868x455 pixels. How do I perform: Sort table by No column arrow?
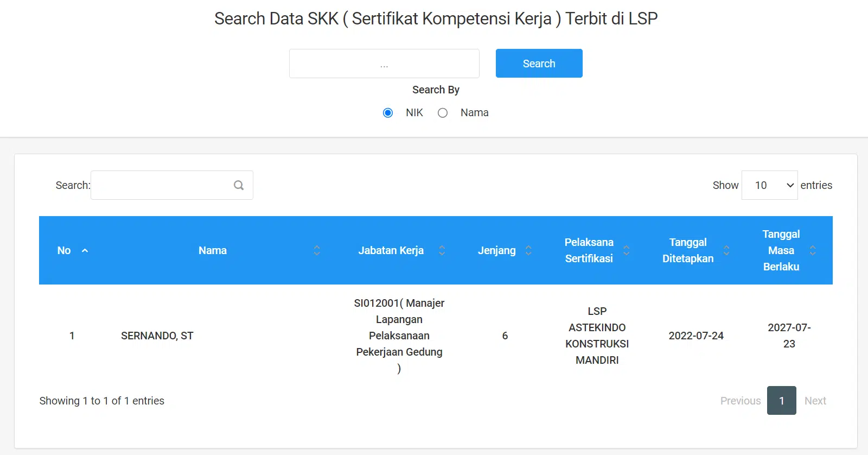click(x=85, y=250)
